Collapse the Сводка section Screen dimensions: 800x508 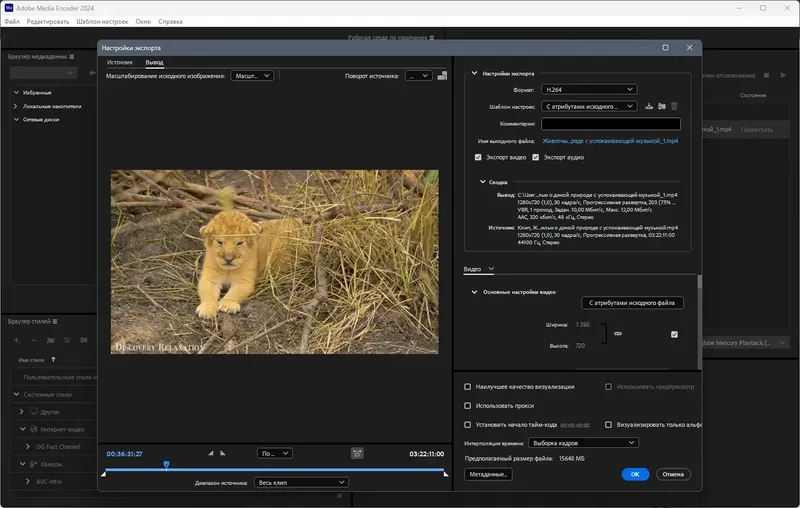[482, 182]
